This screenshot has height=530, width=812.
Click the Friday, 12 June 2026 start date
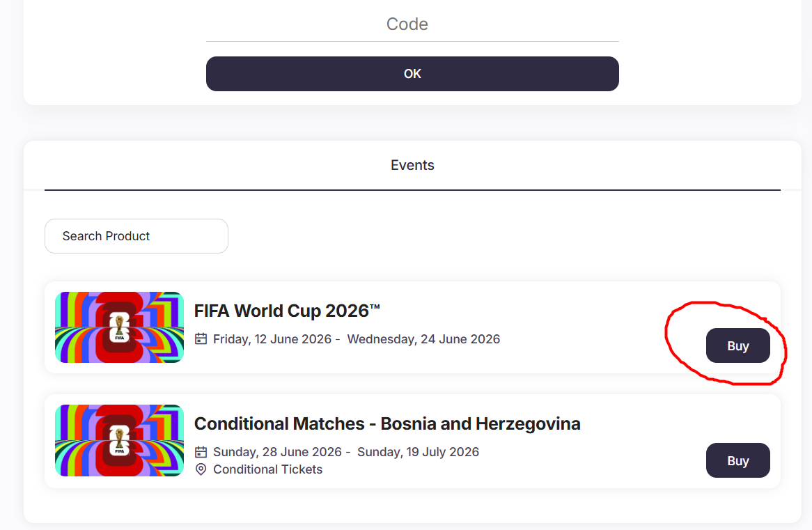(x=272, y=339)
